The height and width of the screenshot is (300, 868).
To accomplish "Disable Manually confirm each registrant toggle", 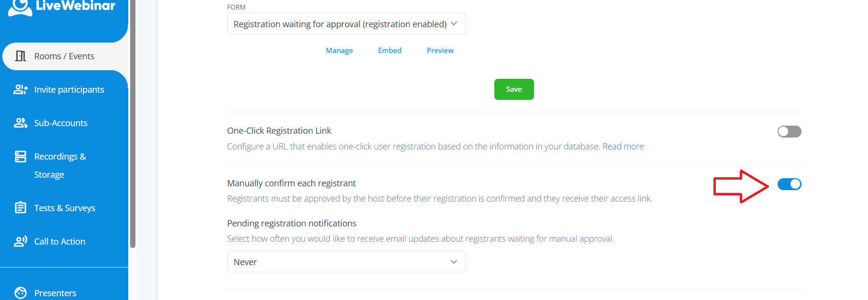I will point(789,184).
